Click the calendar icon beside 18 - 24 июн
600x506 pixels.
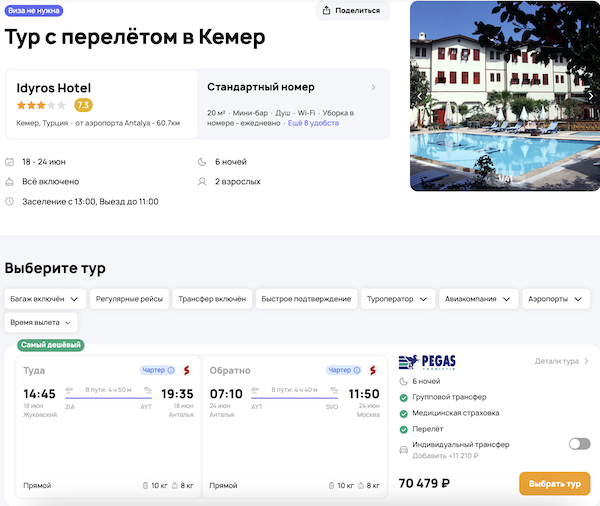pos(10,162)
